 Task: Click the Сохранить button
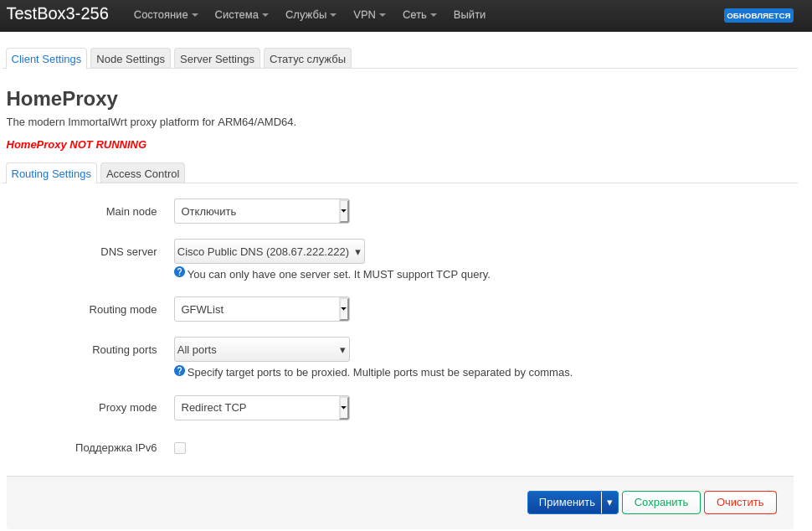[660, 503]
